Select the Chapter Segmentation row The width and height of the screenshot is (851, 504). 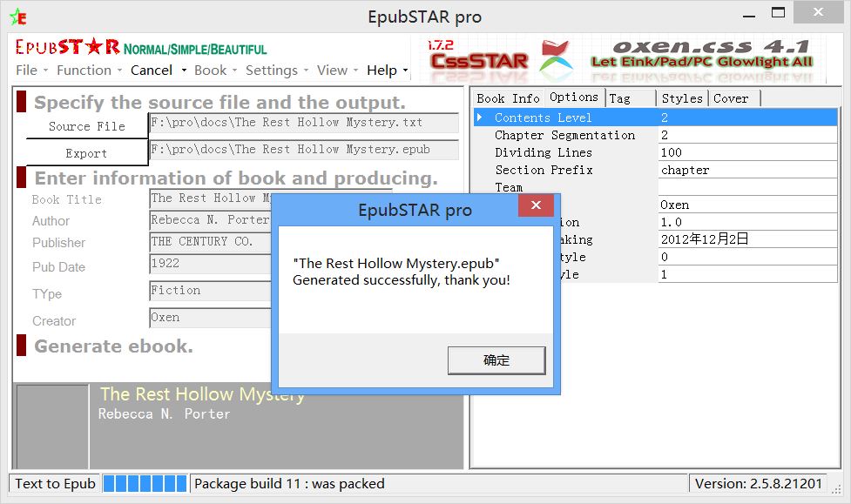(656, 135)
